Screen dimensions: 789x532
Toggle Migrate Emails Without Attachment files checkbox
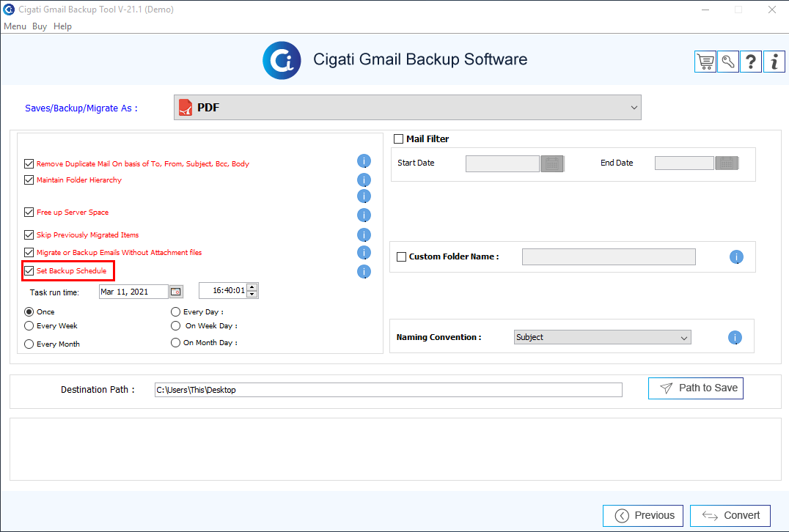click(x=29, y=252)
